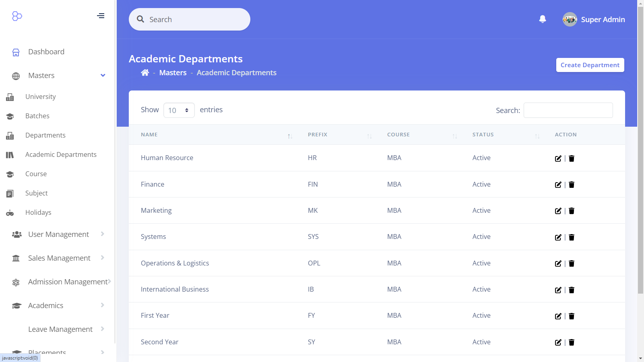The width and height of the screenshot is (644, 362).
Task: Click trash icon for Systems department
Action: 572,237
